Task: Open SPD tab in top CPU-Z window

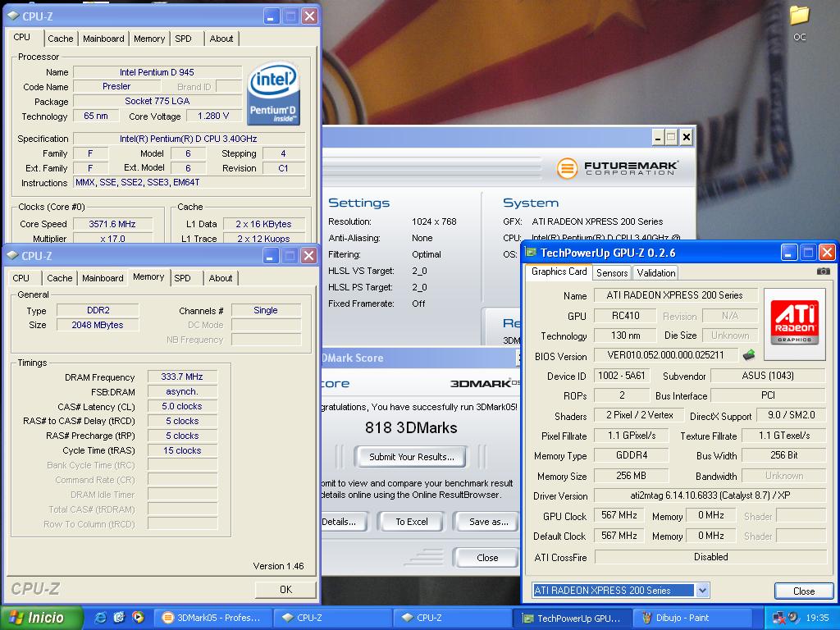Action: coord(183,39)
